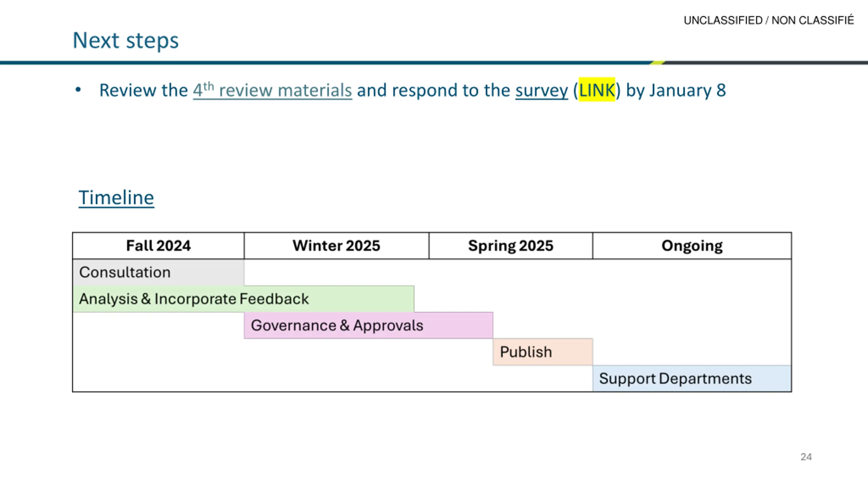Click the 'by January 8' deadline text
Screen dimensions: 868x488
pyautogui.click(x=676, y=90)
